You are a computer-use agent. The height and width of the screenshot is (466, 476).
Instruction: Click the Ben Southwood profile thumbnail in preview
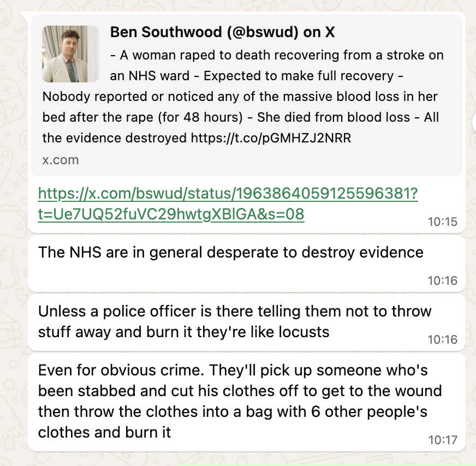(x=70, y=53)
